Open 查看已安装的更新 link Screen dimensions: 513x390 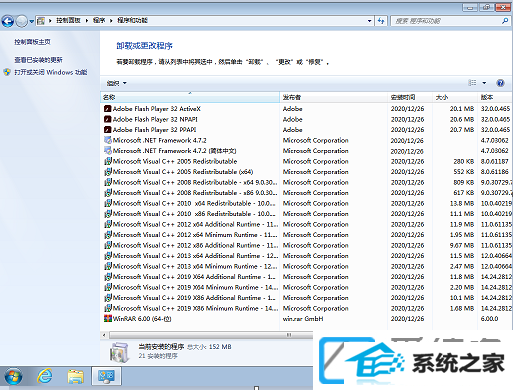[38, 60]
